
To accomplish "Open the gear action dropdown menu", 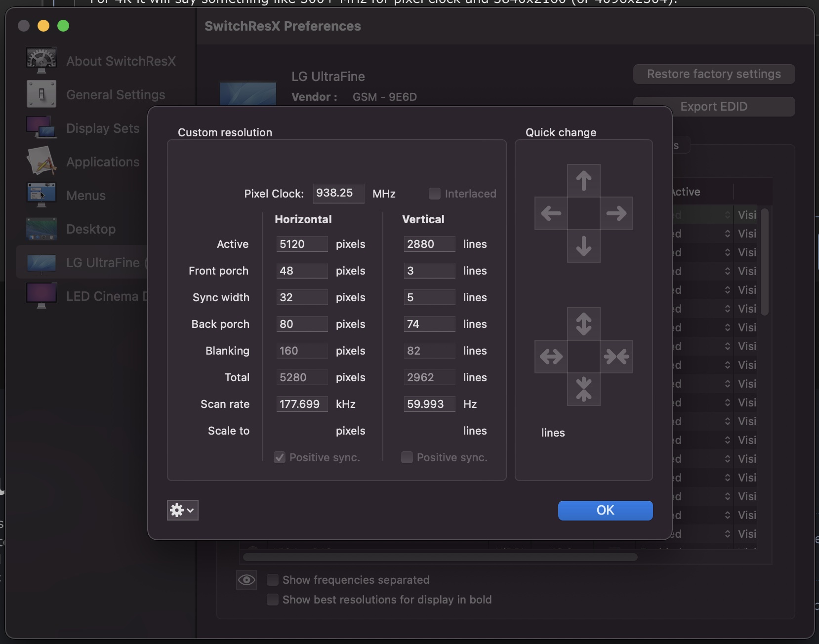I will (183, 510).
